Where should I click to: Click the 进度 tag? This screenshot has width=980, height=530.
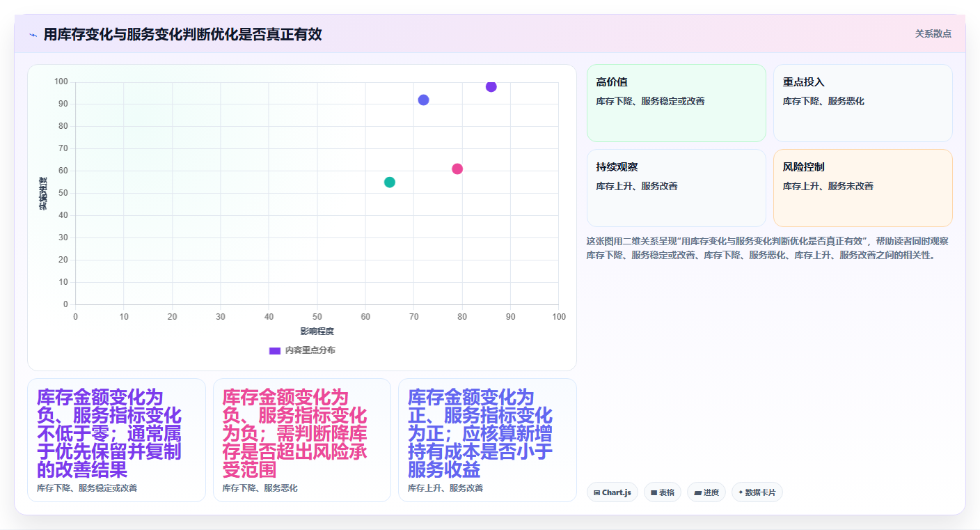tap(706, 492)
